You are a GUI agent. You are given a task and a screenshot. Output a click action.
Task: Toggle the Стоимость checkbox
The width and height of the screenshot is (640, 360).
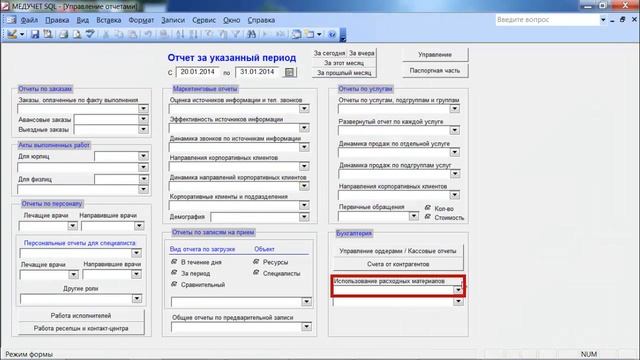[428, 217]
